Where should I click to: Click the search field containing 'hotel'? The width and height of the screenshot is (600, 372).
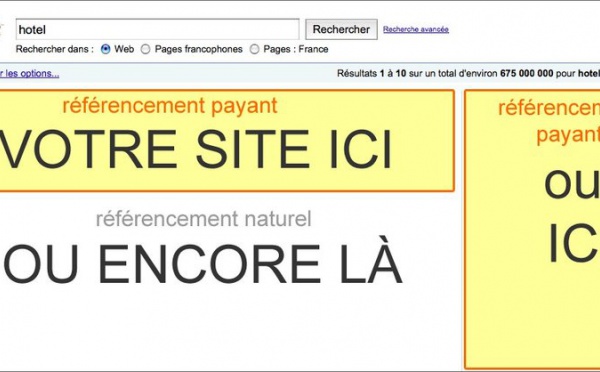pyautogui.click(x=157, y=29)
